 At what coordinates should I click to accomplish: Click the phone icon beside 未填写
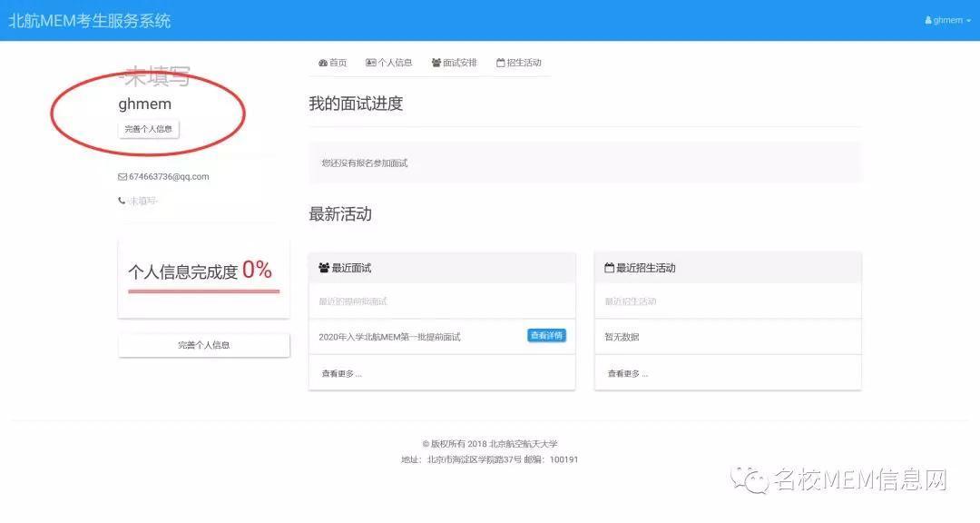[x=122, y=200]
